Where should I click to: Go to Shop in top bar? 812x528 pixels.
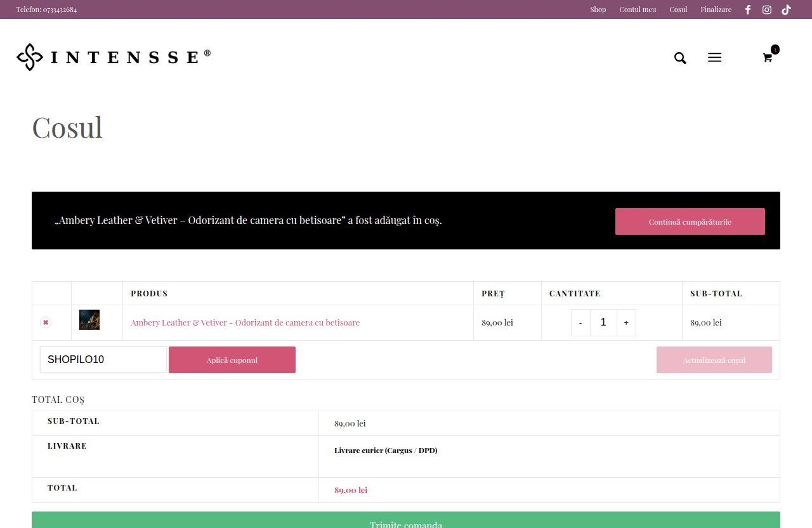pos(598,10)
